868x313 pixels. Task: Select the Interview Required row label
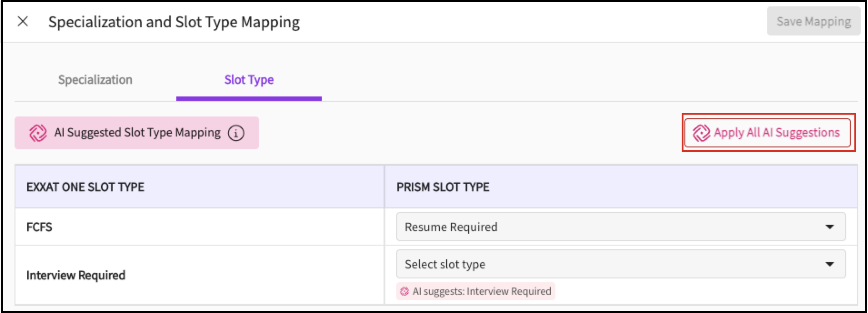(76, 275)
